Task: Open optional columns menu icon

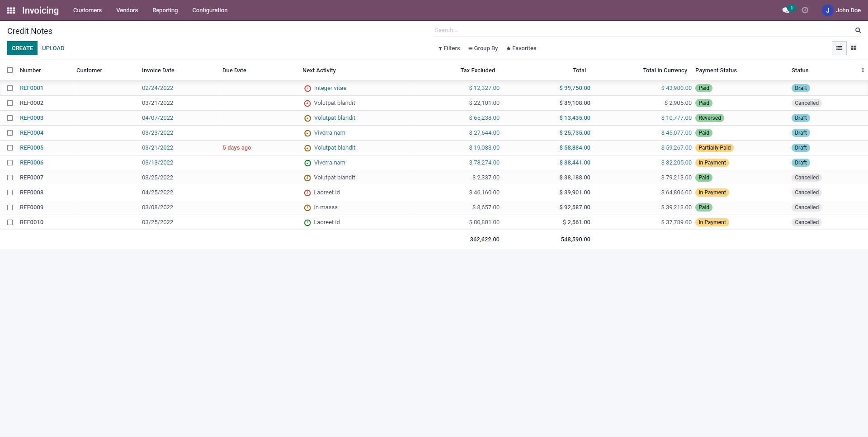Action: pyautogui.click(x=863, y=70)
